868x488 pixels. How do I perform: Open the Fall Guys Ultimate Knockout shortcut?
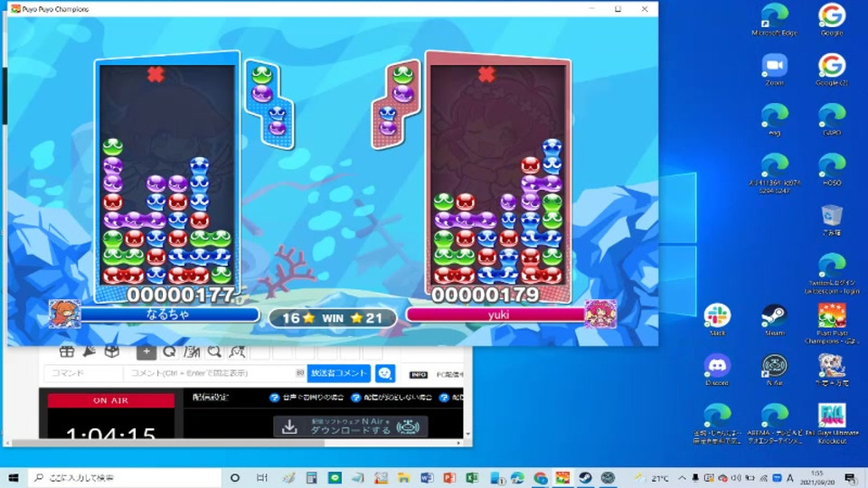click(832, 423)
